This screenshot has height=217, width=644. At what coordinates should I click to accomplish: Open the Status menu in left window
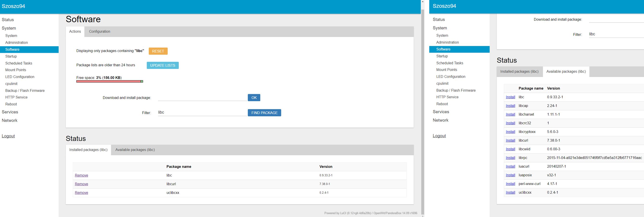coord(8,20)
